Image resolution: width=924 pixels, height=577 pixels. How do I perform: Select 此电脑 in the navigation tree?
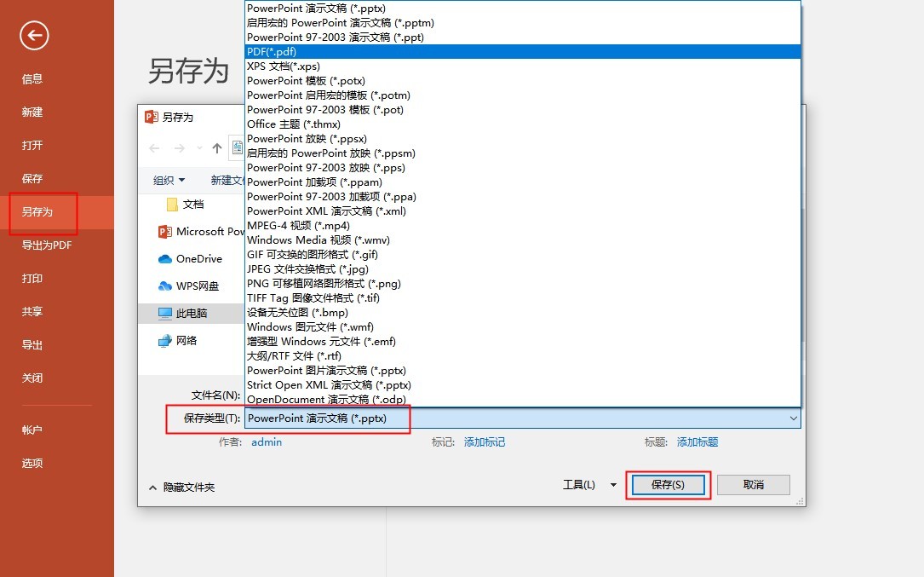point(191,314)
